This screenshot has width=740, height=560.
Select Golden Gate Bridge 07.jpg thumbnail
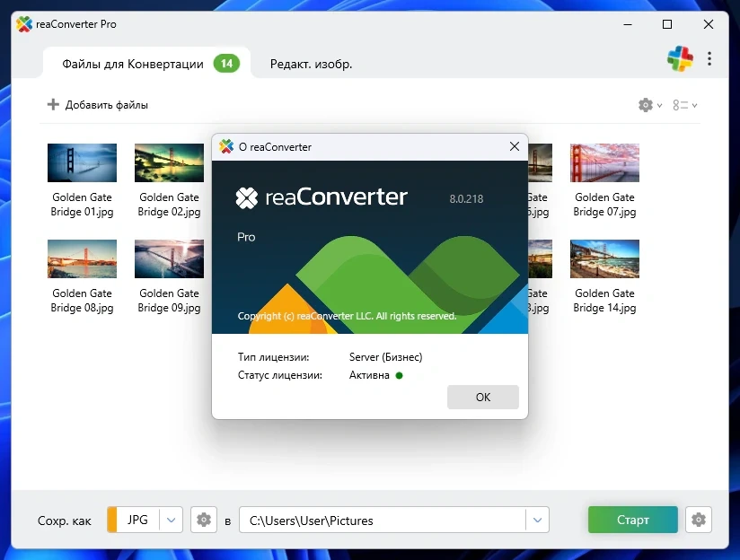point(604,162)
